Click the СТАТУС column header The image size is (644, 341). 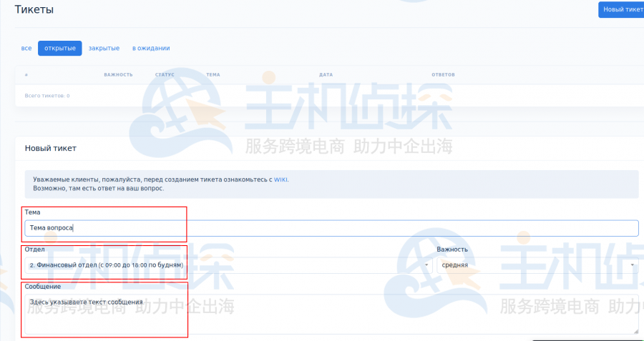pos(165,74)
